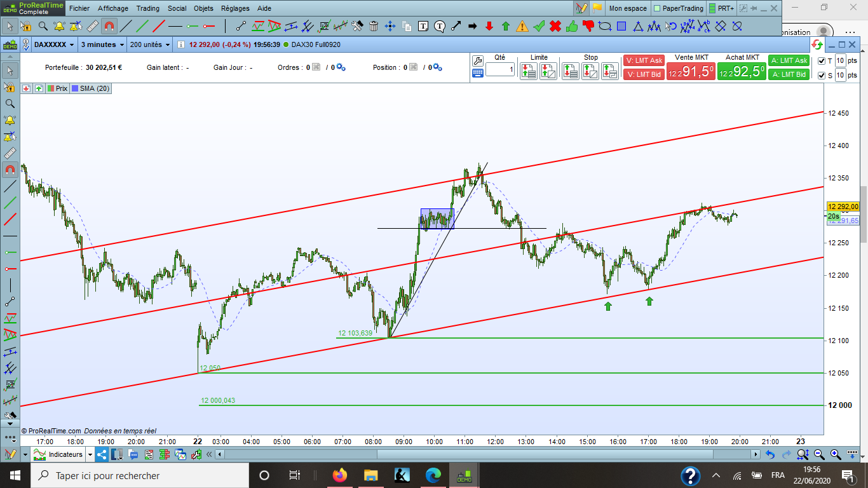Screen dimensions: 868x488
Task: Open the Fichier menu
Action: pos(79,8)
